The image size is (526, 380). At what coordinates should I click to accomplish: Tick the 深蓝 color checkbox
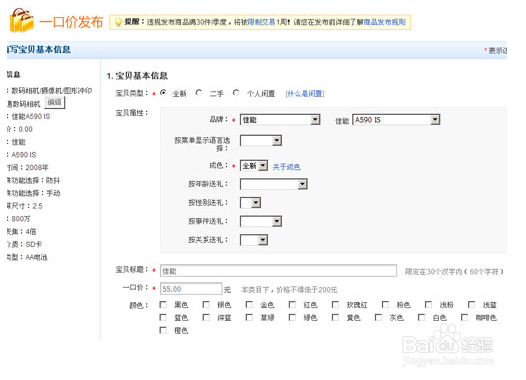[206, 317]
